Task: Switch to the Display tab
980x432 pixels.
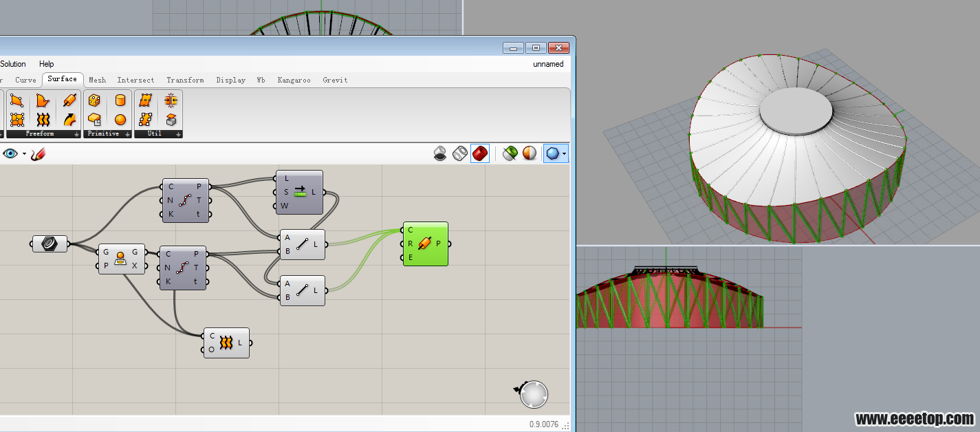Action: (230, 80)
